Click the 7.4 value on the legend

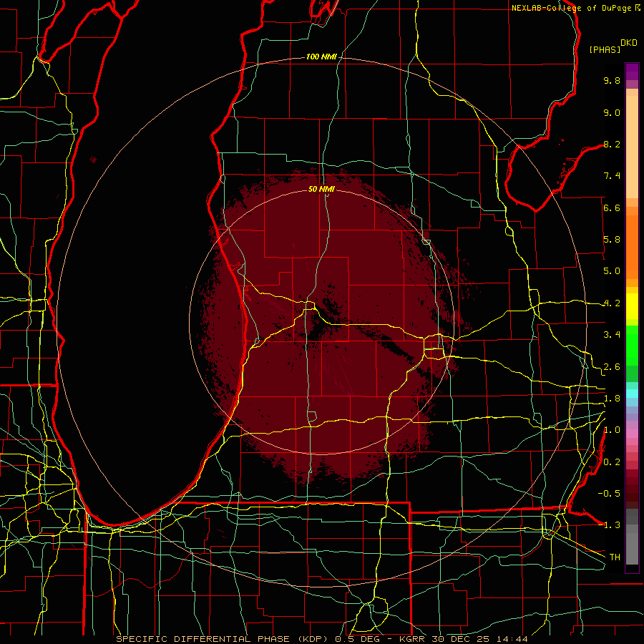(x=612, y=176)
